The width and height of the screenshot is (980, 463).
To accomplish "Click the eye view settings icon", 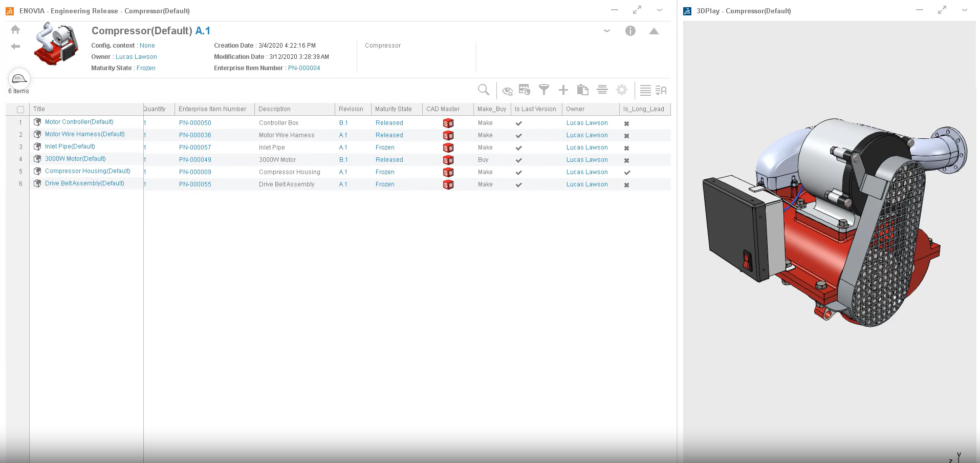I will [507, 91].
